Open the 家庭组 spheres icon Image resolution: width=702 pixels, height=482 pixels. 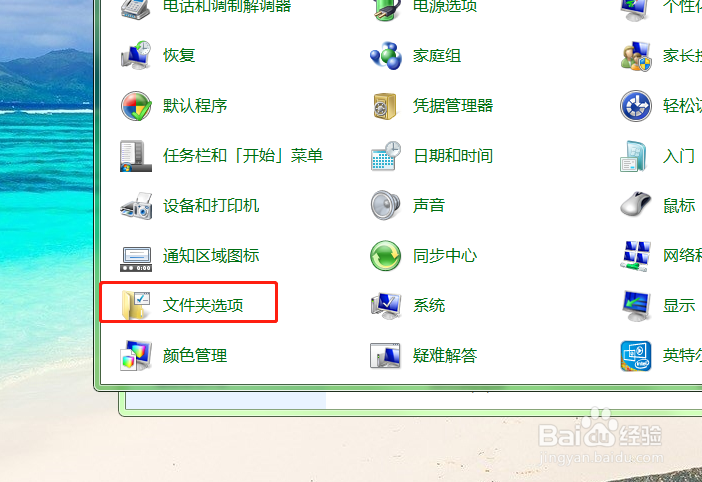tap(385, 56)
